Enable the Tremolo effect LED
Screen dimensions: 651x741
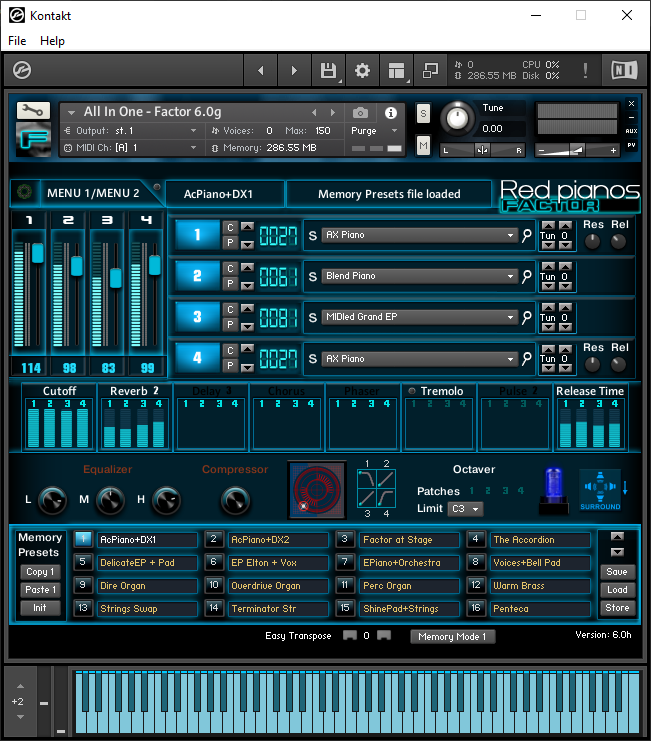tap(411, 391)
